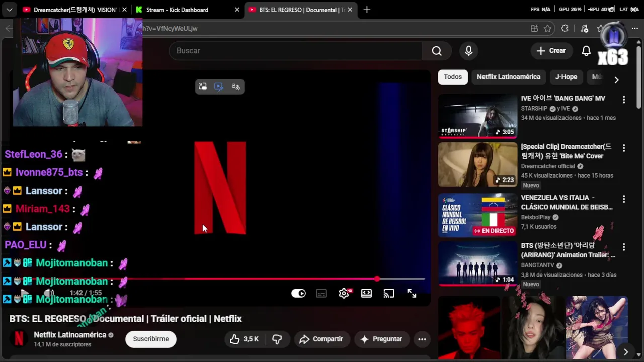Screen dimensions: 644x362
Task: Click the translate overlay icon
Action: coord(235,86)
